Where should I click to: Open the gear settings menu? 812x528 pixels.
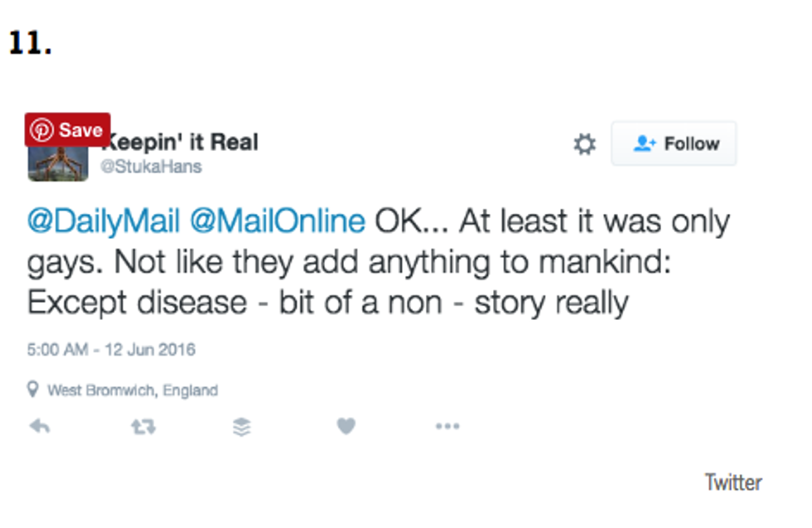point(585,144)
